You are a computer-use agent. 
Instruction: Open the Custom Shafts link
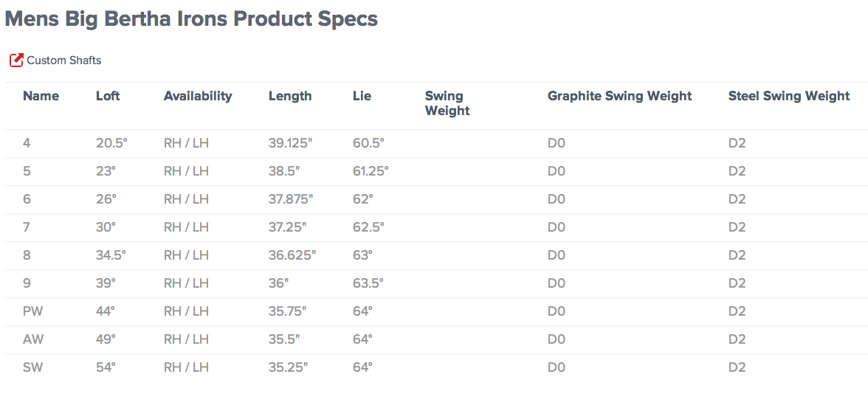pos(63,60)
